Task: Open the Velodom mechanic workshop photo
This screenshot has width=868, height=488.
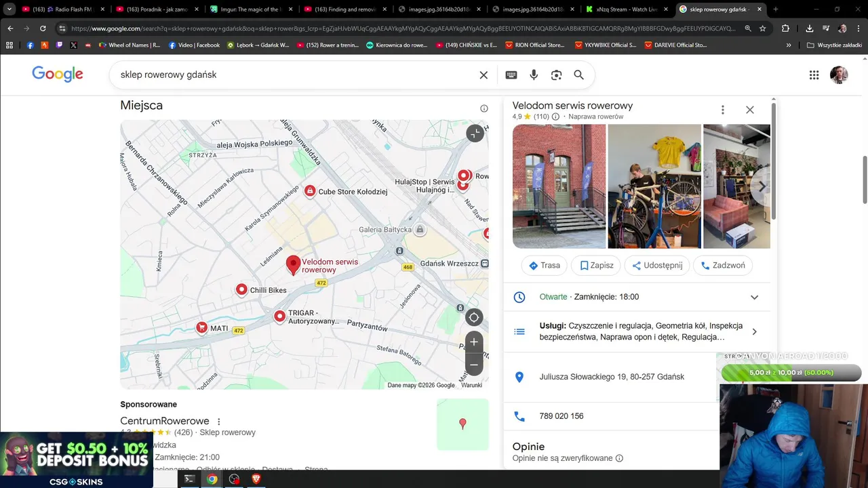Action: [654, 186]
